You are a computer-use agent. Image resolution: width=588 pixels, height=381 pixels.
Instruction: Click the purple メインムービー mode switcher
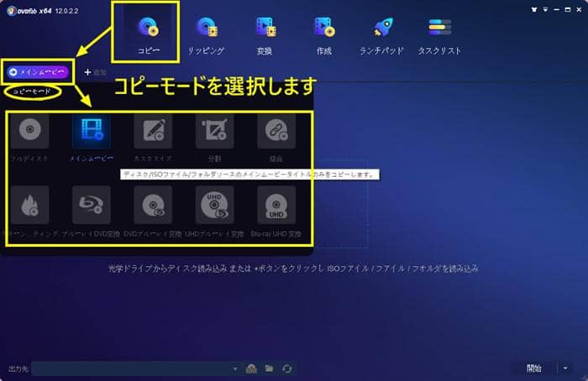click(37, 72)
